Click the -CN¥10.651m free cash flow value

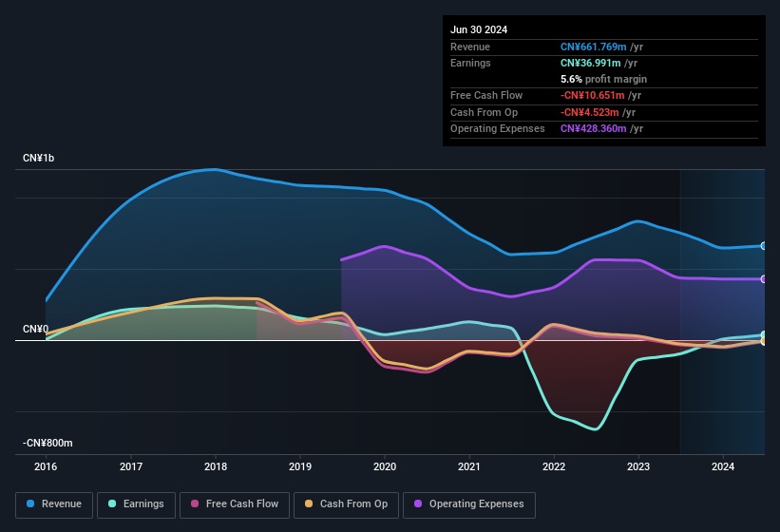click(x=592, y=95)
